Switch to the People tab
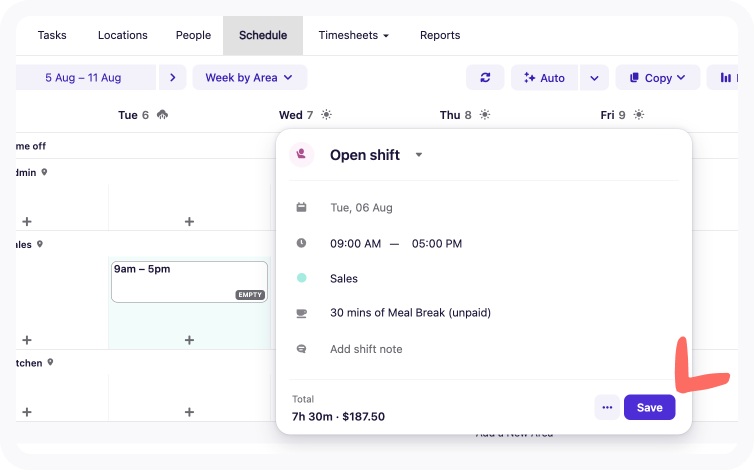This screenshot has height=470, width=754. pyautogui.click(x=193, y=35)
